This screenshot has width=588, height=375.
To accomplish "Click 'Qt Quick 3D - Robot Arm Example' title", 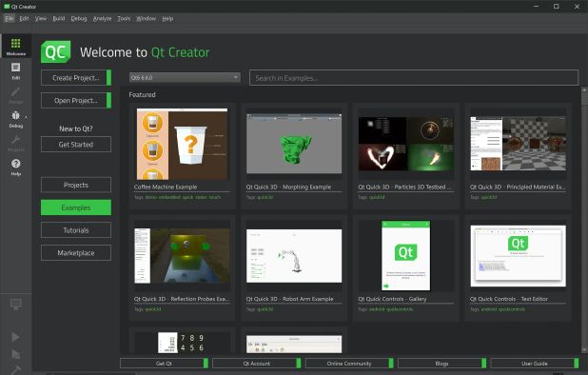I will (x=289, y=299).
